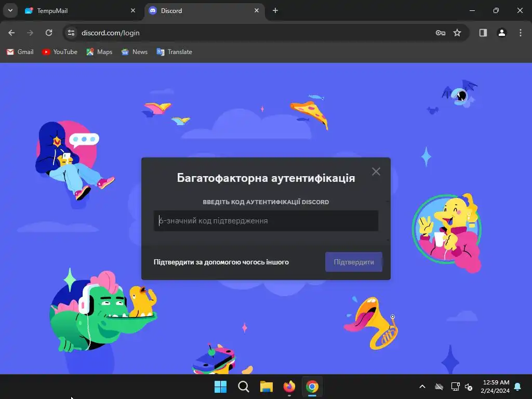Viewport: 532px width, 399px height.
Task: Open Chrome three-dot menu
Action: [x=521, y=33]
